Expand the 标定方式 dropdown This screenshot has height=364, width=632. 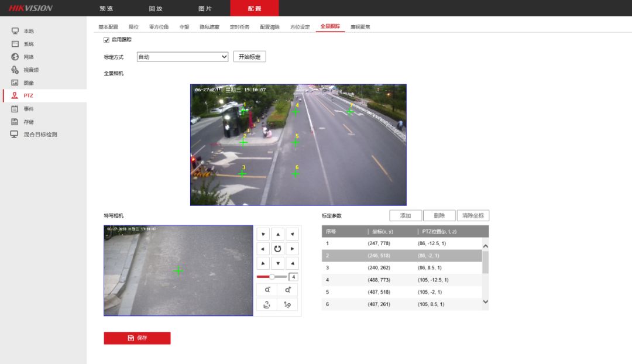pyautogui.click(x=182, y=57)
